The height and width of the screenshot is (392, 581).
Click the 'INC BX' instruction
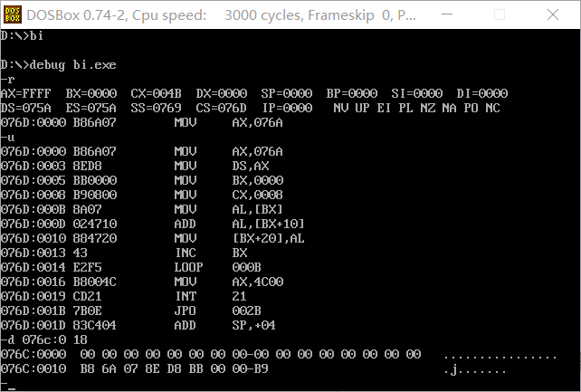(x=211, y=253)
